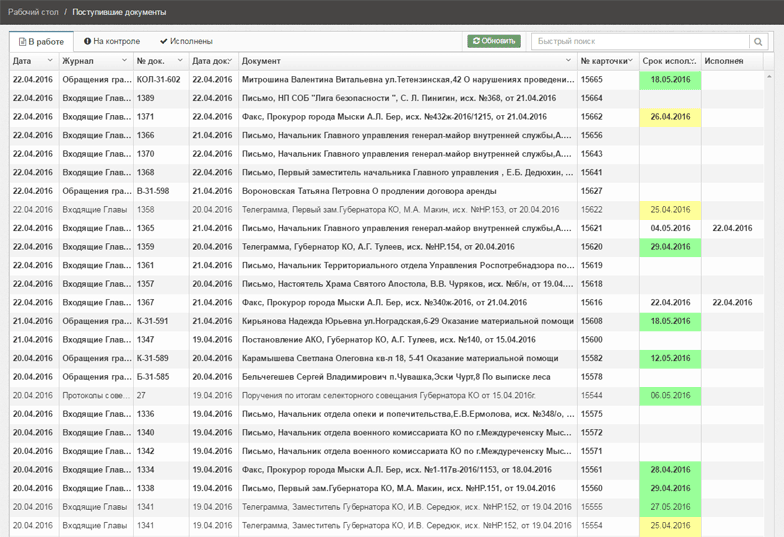Open the На контроле tab
The image size is (784, 537).
click(112, 41)
